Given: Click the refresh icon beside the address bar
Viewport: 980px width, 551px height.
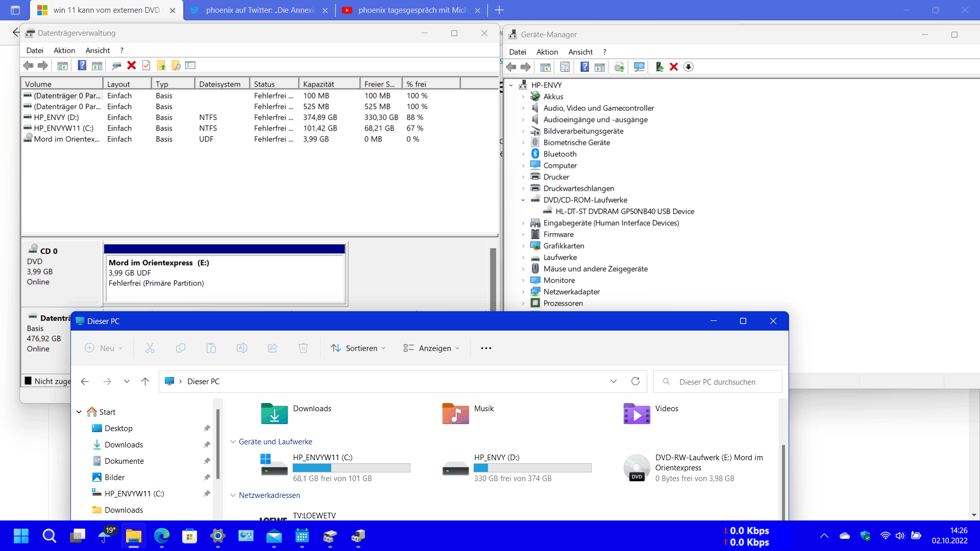Looking at the screenshot, I should [x=635, y=382].
